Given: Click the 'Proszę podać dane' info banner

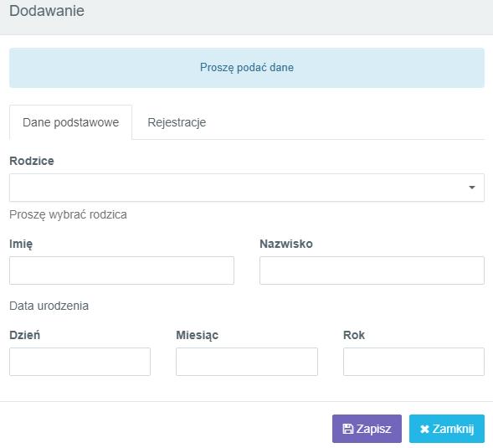Looking at the screenshot, I should click(x=247, y=68).
